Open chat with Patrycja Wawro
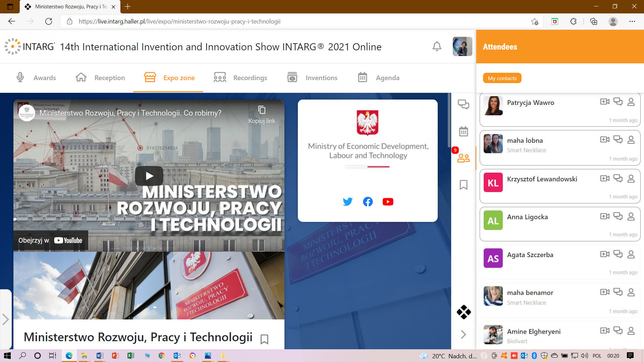 (x=618, y=102)
